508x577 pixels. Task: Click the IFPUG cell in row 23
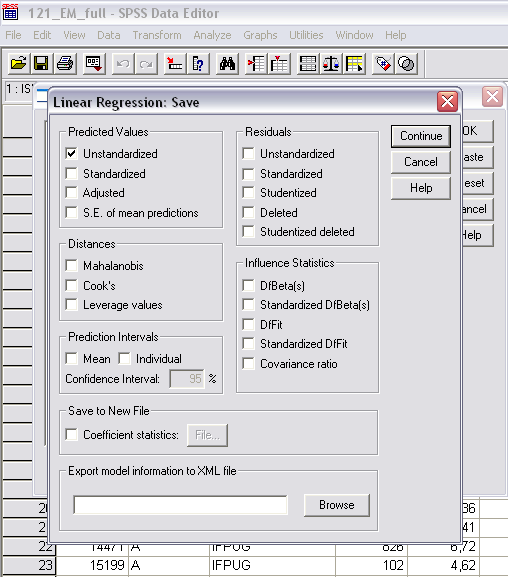(272, 565)
